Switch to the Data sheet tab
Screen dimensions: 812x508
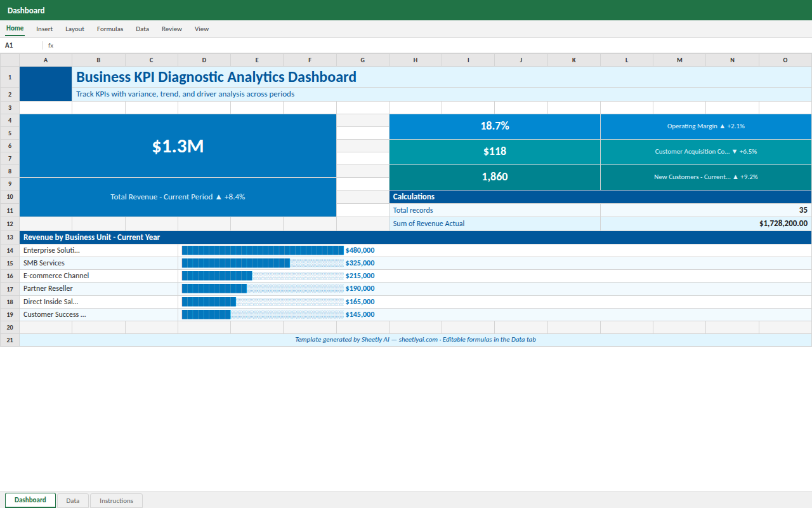[x=73, y=501]
